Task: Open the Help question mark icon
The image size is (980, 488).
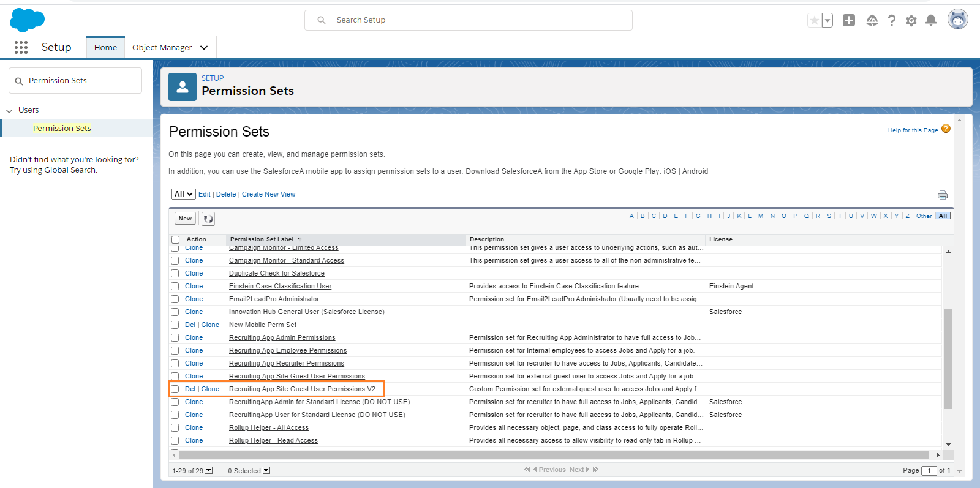Action: tap(892, 21)
